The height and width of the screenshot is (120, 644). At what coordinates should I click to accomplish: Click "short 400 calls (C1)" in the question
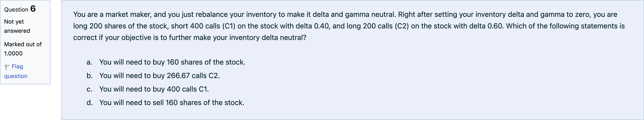203,26
